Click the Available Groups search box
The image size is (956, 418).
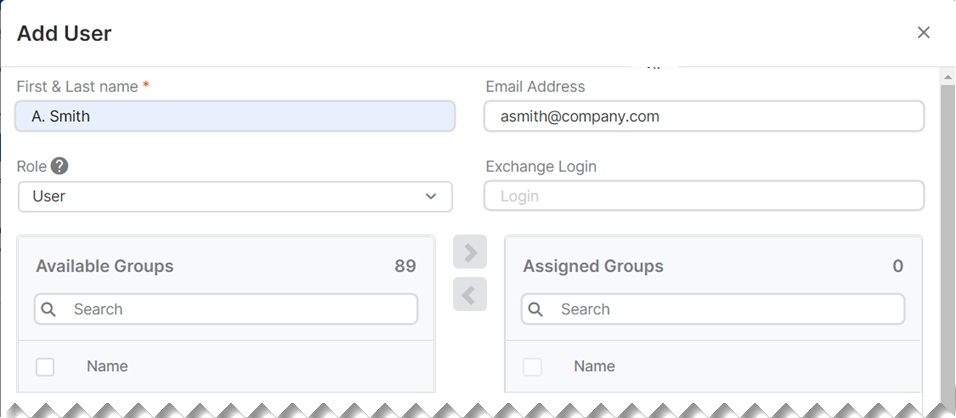click(226, 309)
